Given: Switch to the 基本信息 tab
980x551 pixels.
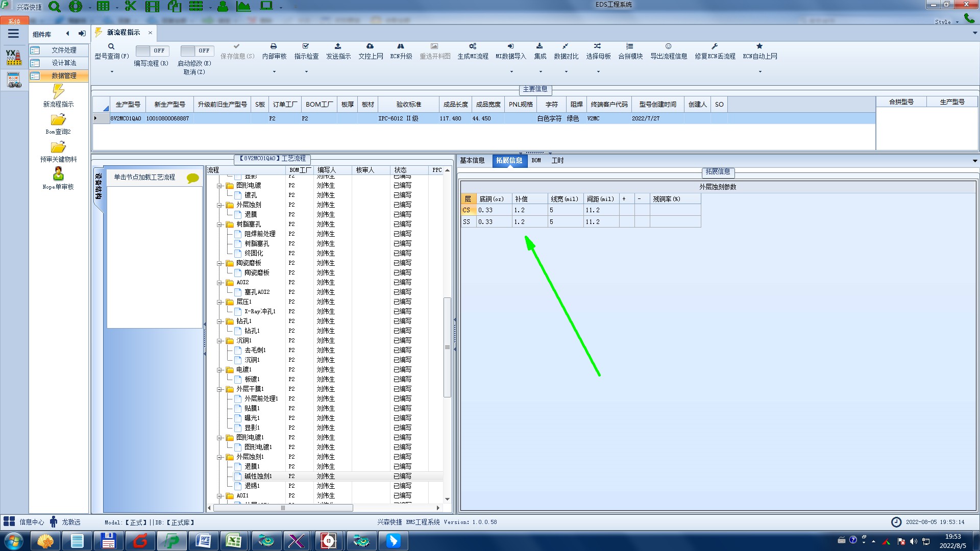Looking at the screenshot, I should pyautogui.click(x=472, y=161).
